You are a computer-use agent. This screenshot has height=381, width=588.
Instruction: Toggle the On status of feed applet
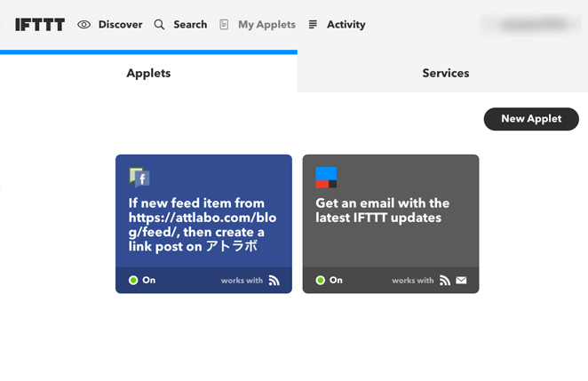pyautogui.click(x=142, y=280)
